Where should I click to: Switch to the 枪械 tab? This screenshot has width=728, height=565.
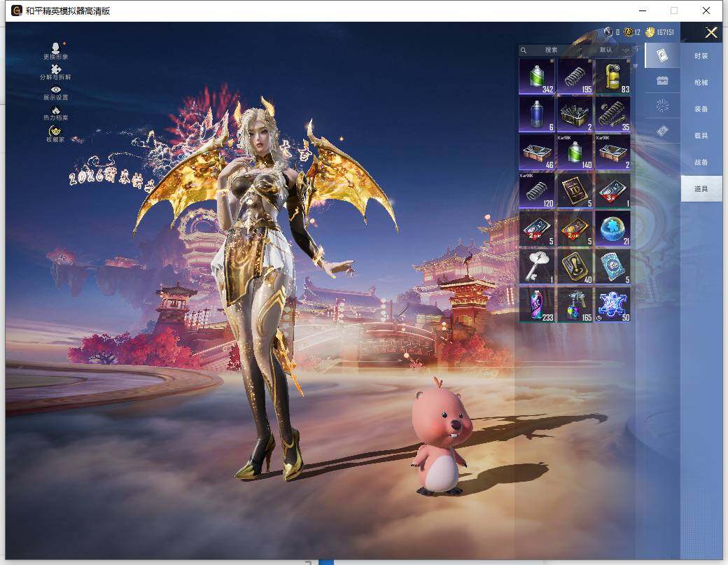tap(701, 82)
